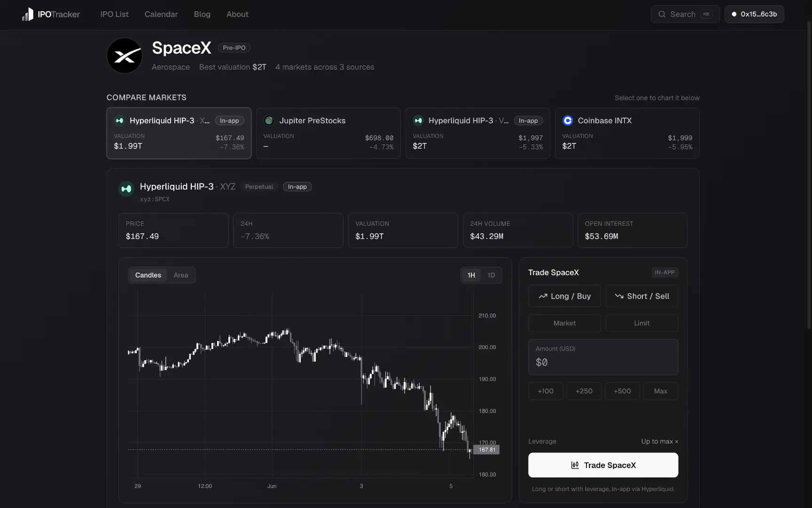Viewport: 812px width, 508px height.
Task: Open the About page
Action: pos(237,14)
